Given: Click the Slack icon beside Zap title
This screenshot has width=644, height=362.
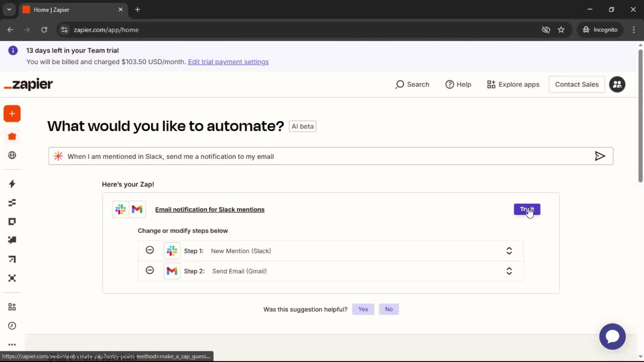Looking at the screenshot, I should (x=120, y=209).
